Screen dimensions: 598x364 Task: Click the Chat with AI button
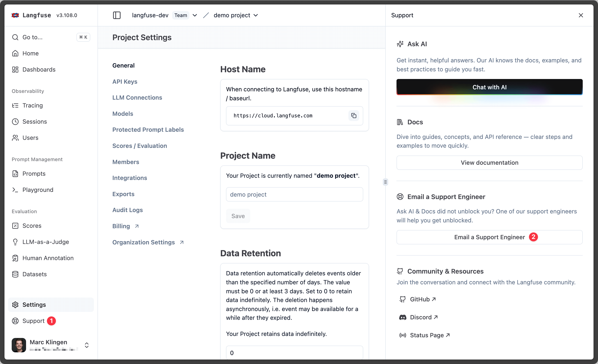[x=489, y=87]
